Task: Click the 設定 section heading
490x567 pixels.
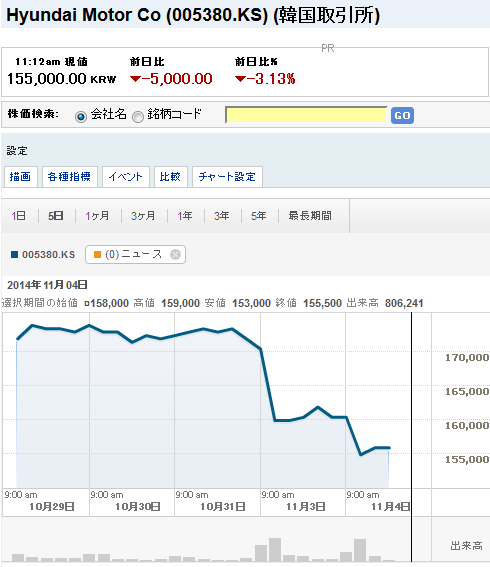Action: coord(17,151)
